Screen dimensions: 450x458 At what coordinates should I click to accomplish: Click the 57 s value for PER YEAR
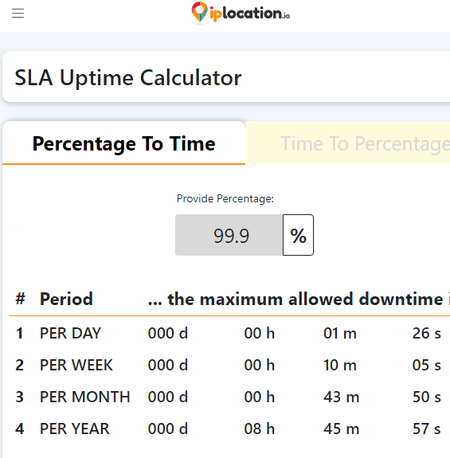427,429
